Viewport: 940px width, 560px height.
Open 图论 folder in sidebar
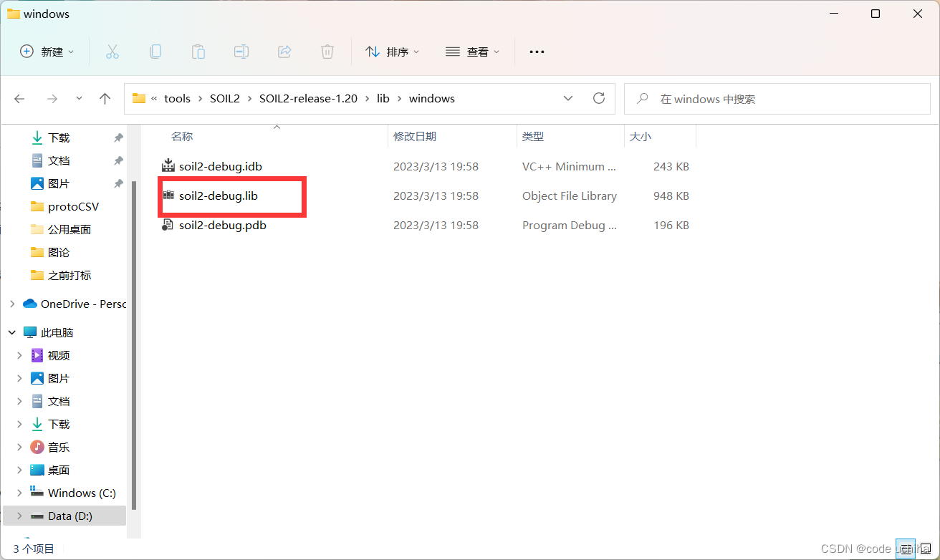pyautogui.click(x=59, y=252)
